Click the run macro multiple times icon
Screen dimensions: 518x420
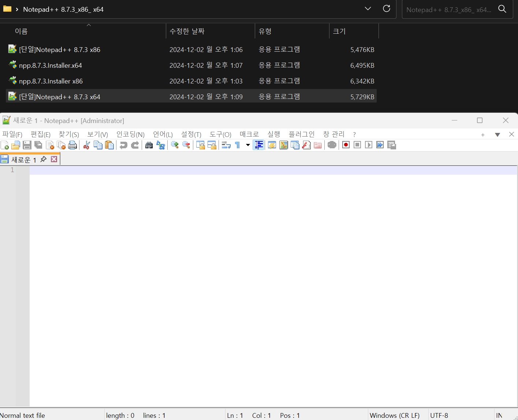pos(380,145)
